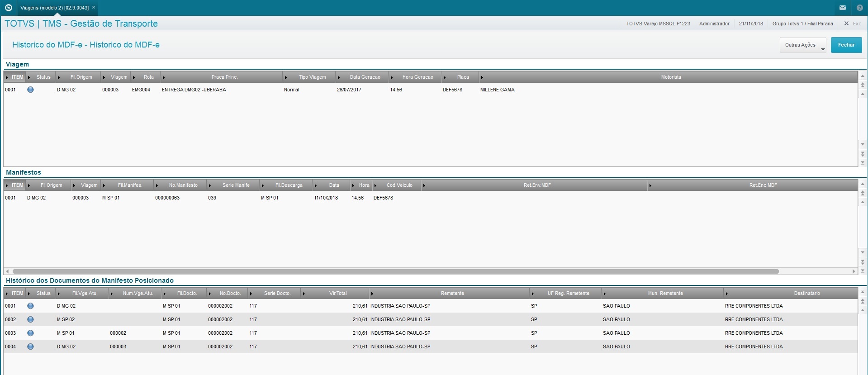
Task: Click status circle of document item 0004
Action: coord(30,347)
